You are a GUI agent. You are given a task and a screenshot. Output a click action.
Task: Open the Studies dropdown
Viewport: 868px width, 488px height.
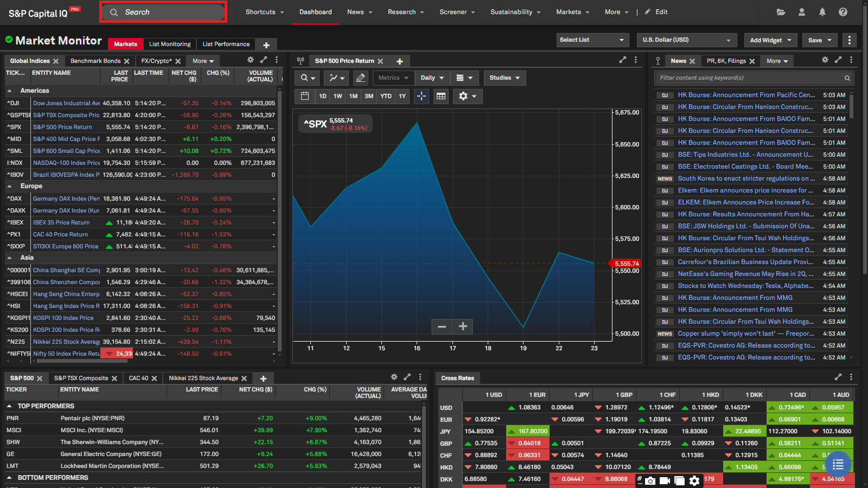click(x=505, y=78)
